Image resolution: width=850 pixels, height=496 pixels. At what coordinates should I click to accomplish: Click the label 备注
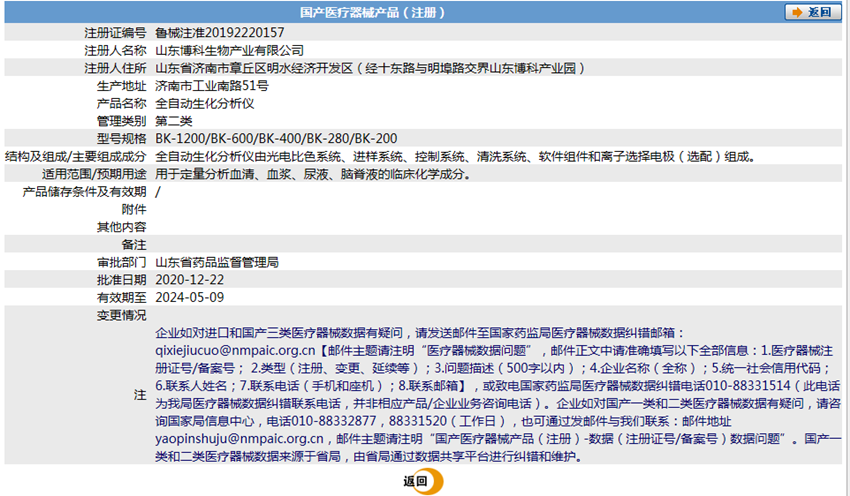point(134,244)
